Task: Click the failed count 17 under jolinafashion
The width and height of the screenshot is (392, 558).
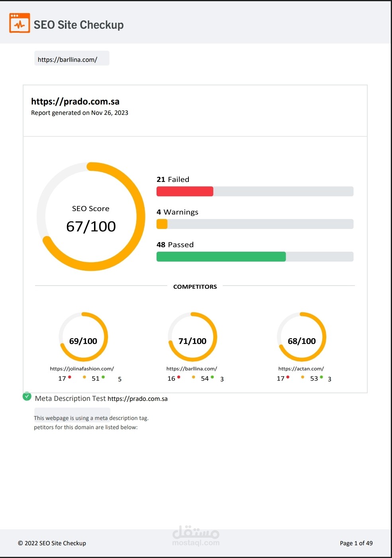Action: [62, 379]
